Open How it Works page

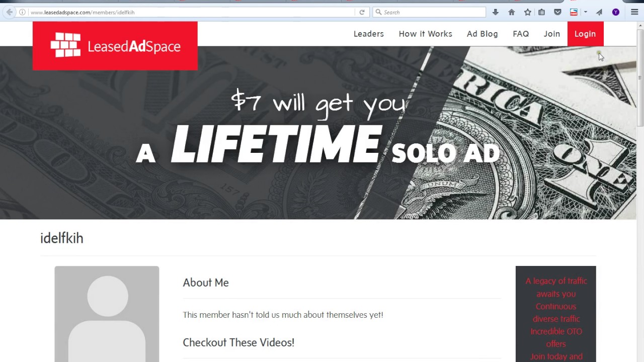426,34
